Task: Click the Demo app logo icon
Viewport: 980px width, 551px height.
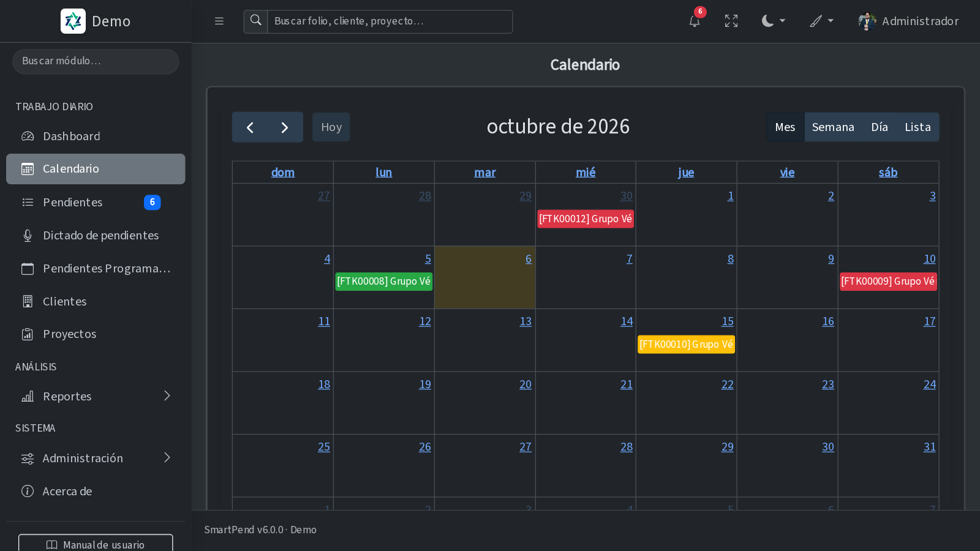Action: pyautogui.click(x=73, y=21)
